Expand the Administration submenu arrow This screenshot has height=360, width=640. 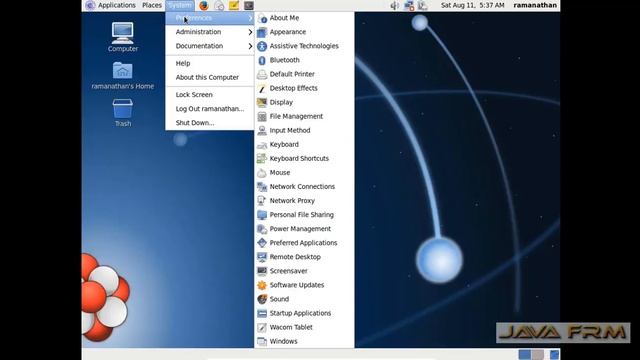click(x=250, y=32)
